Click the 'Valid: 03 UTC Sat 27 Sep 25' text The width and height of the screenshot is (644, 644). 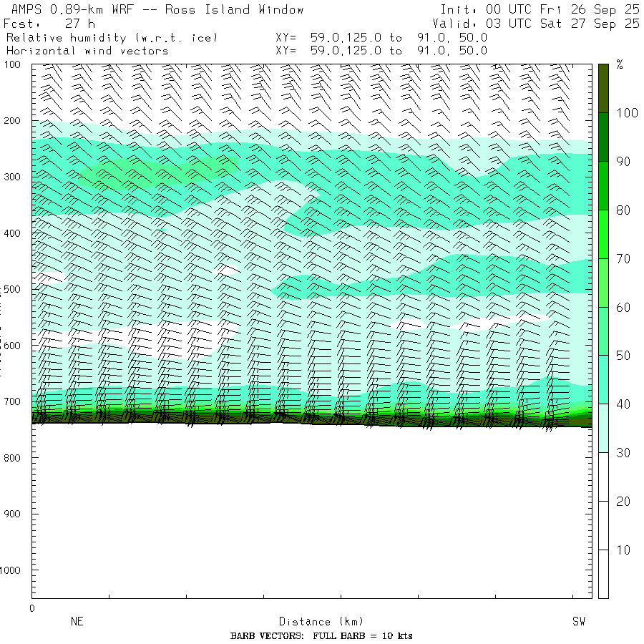(x=536, y=24)
